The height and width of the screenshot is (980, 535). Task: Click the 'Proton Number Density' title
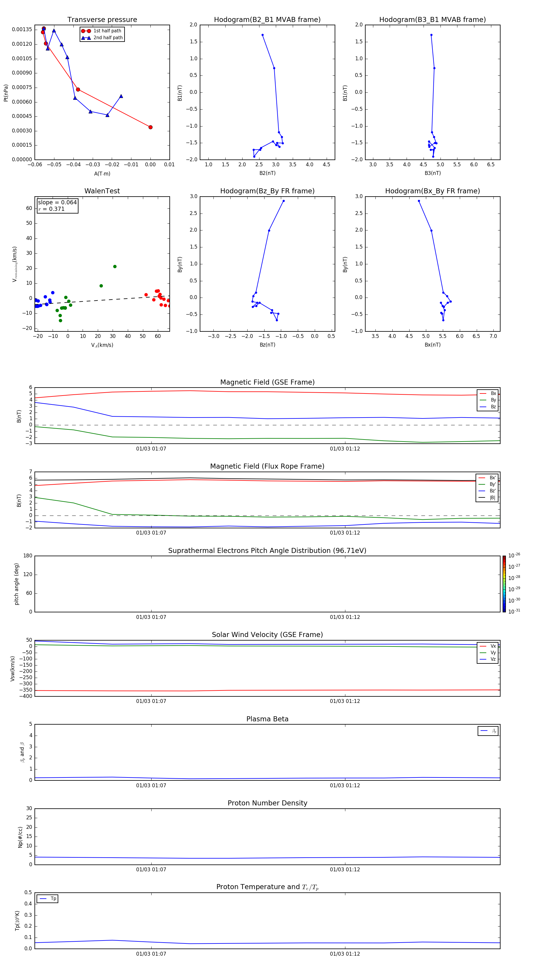pyautogui.click(x=267, y=803)
